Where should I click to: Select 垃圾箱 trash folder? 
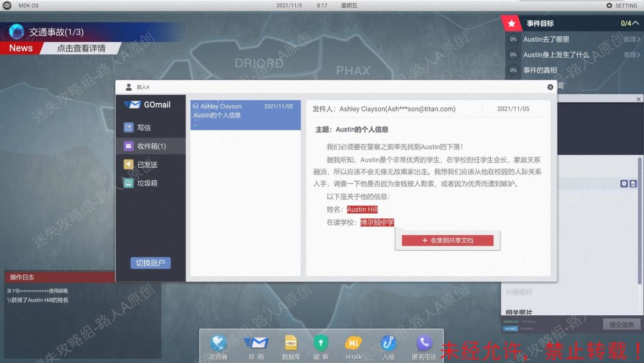click(x=151, y=183)
